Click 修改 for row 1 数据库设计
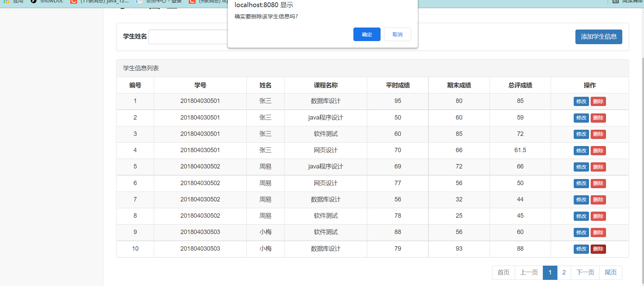This screenshot has height=286, width=644. (581, 101)
